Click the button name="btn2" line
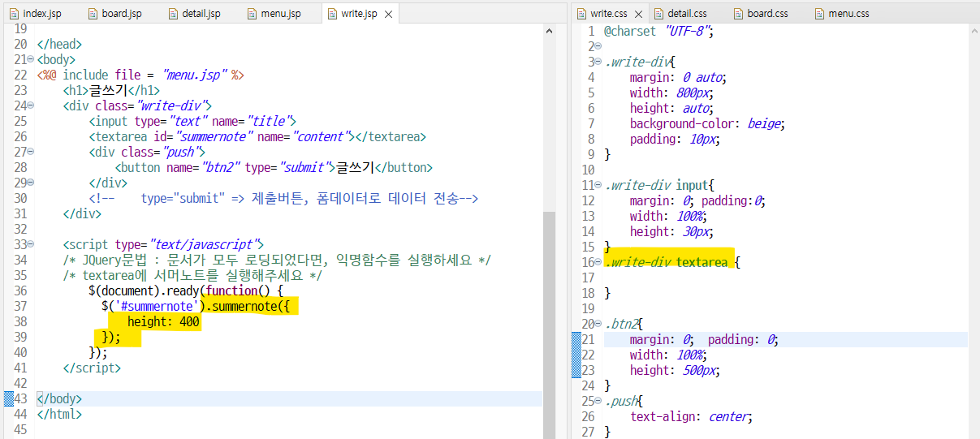980x439 pixels. 274,168
